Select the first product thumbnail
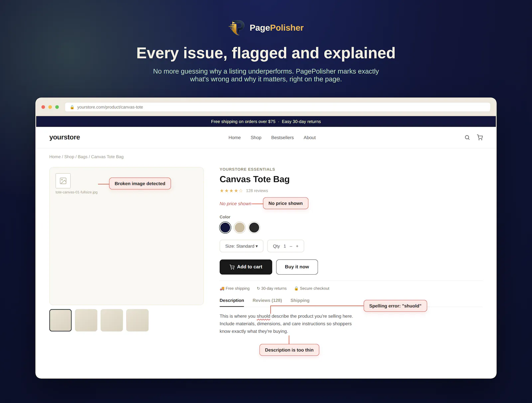532x403 pixels. pos(61,320)
